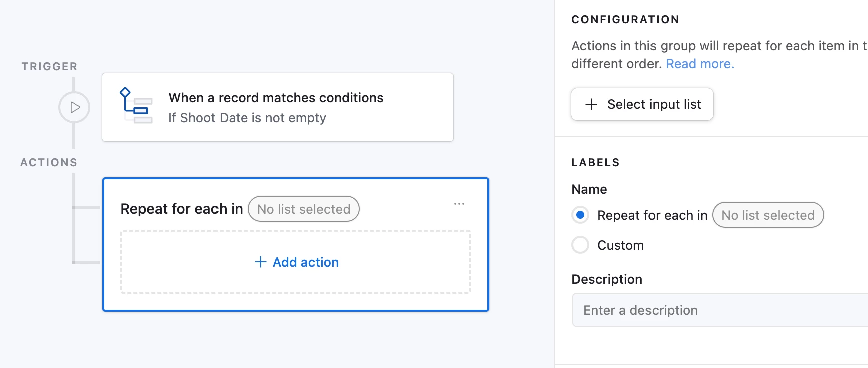The image size is (868, 368).
Task: Click the Add action text
Action: click(306, 262)
